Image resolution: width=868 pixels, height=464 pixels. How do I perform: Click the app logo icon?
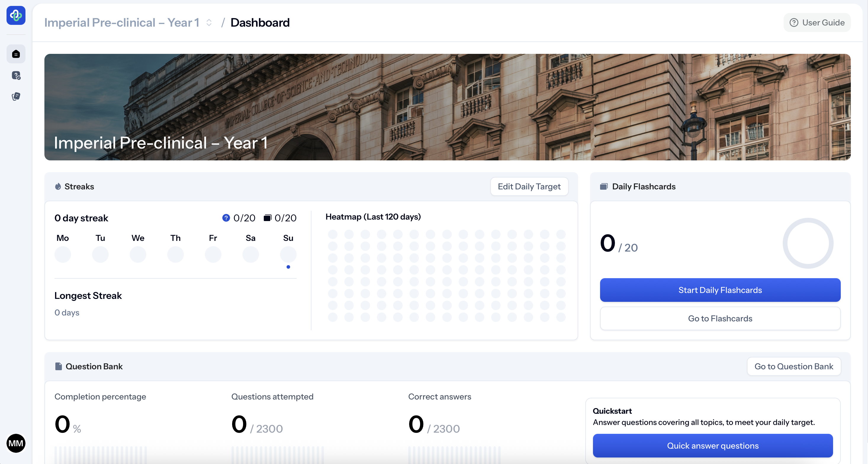point(16,15)
